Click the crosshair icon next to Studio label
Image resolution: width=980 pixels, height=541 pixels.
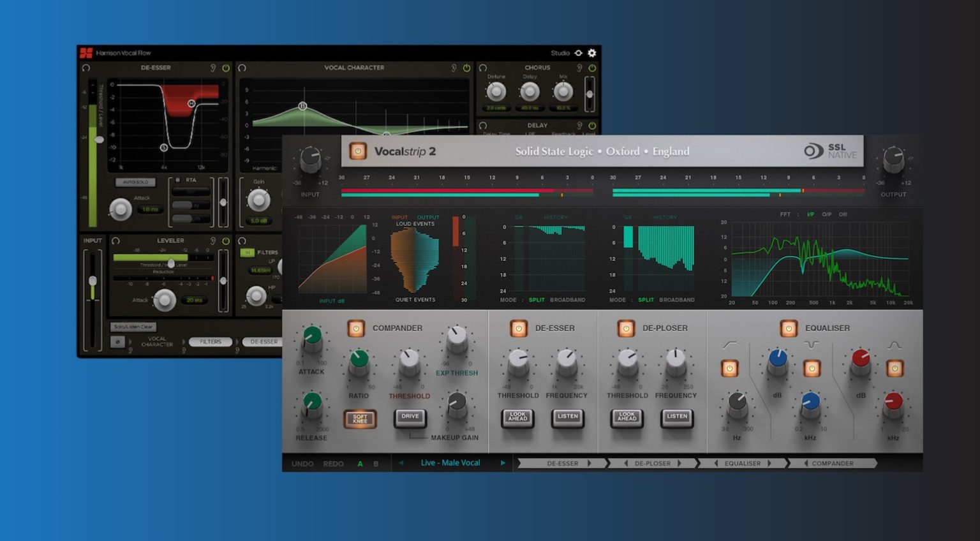(579, 53)
